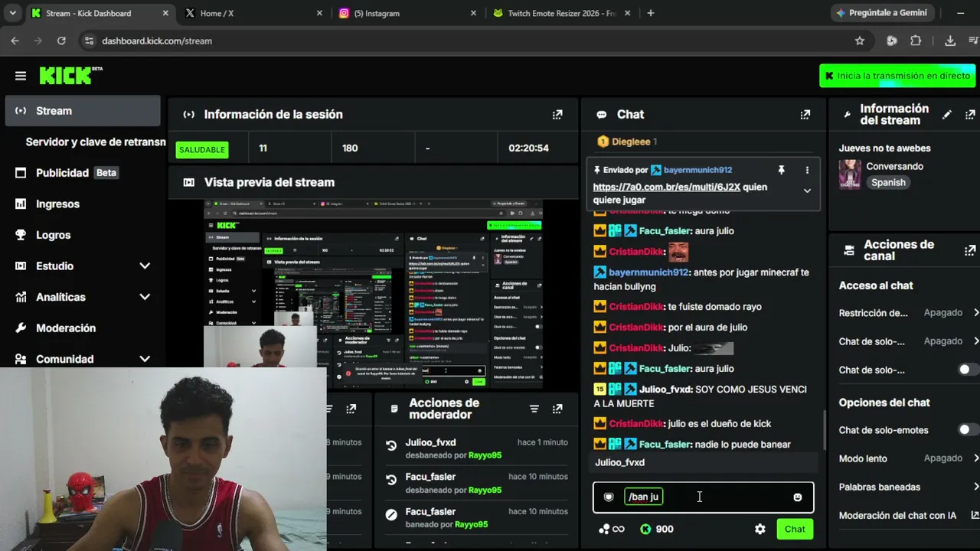The height and width of the screenshot is (551, 980).
Task: Send message with the green Chat button
Action: click(795, 529)
